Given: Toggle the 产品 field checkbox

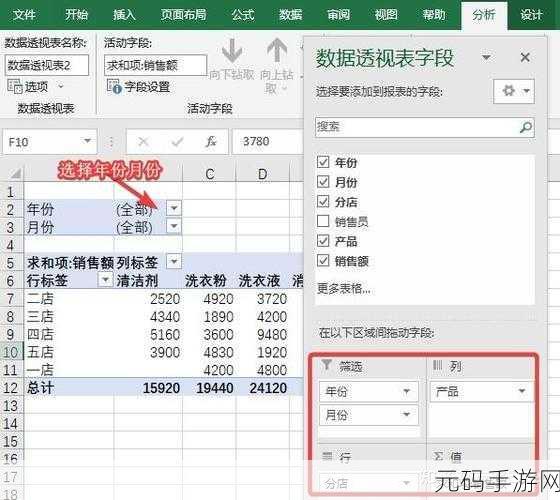Looking at the screenshot, I should point(323,240).
